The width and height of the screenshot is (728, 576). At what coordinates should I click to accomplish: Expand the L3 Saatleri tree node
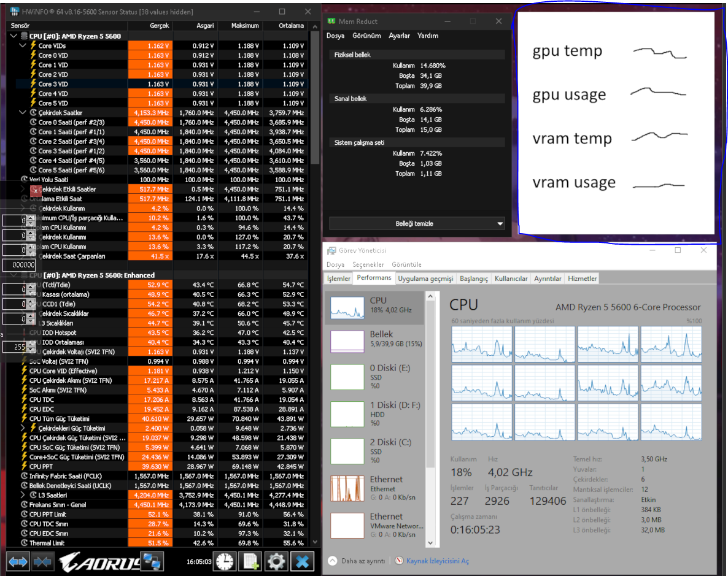click(23, 495)
